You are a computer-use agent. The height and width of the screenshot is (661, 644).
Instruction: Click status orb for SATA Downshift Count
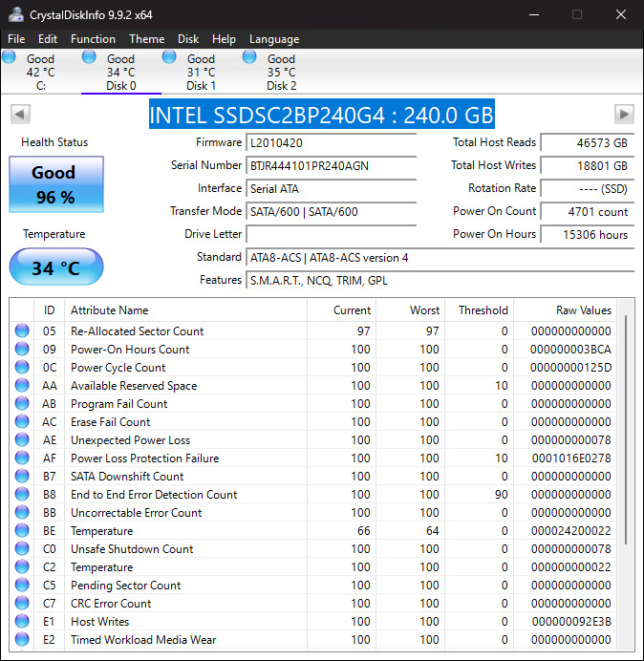click(x=22, y=476)
